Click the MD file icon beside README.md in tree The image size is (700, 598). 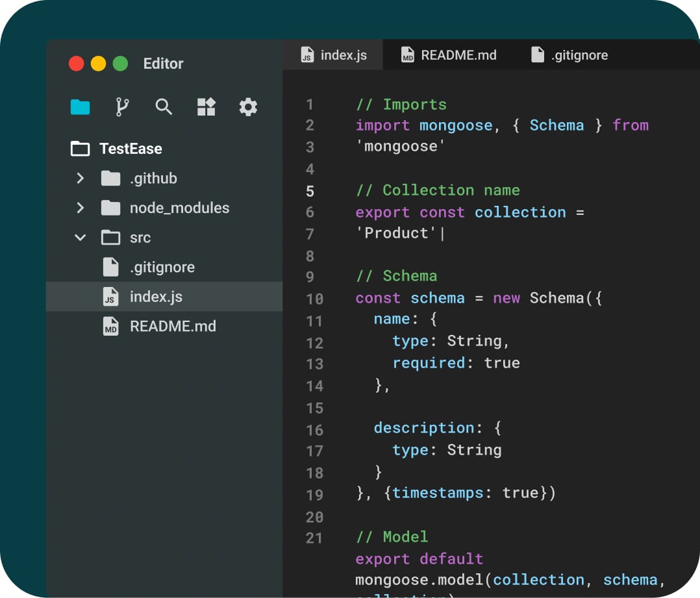(x=110, y=326)
